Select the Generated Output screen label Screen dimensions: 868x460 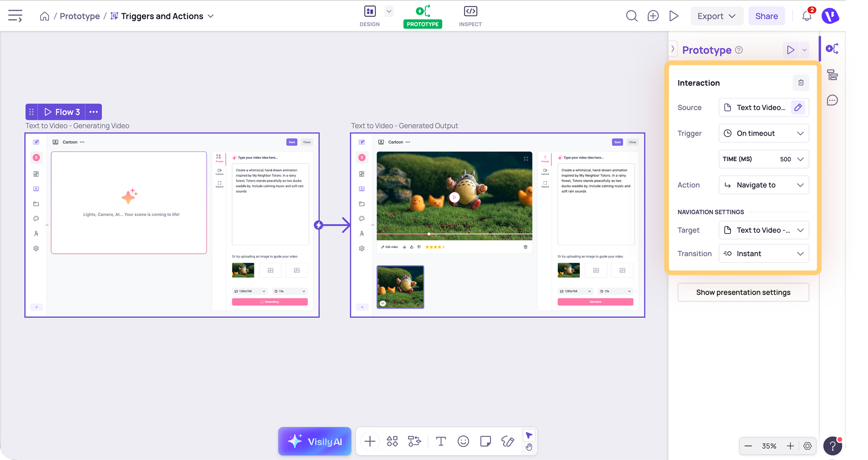404,126
